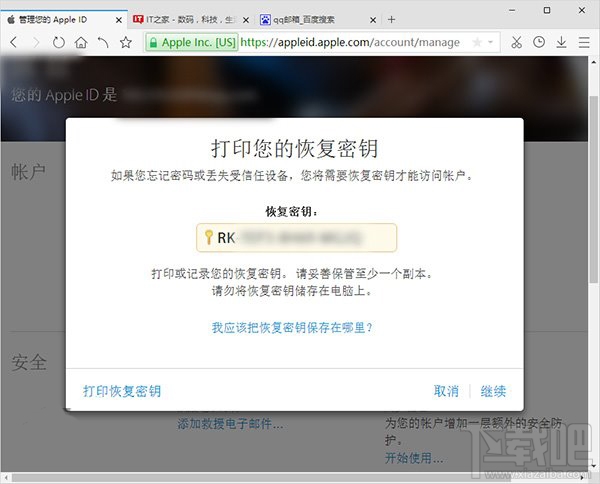Open the scissors screenshot tool icon
Image resolution: width=600 pixels, height=484 pixels.
(x=517, y=42)
